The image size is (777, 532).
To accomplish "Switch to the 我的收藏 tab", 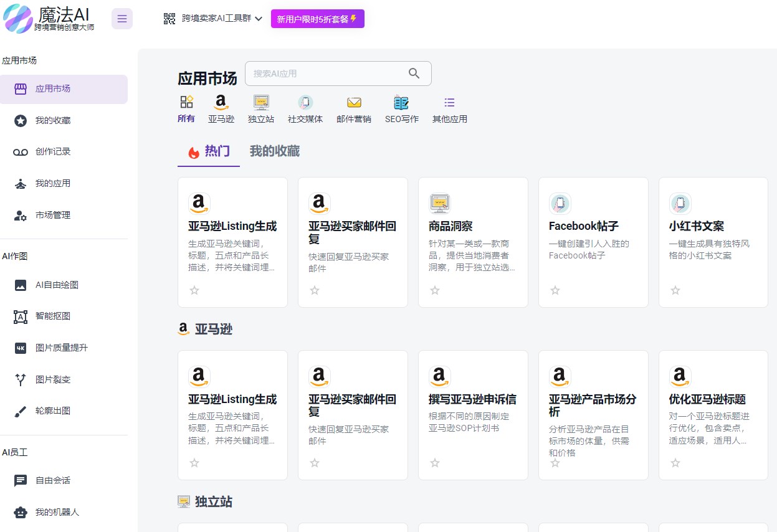I will tap(274, 151).
